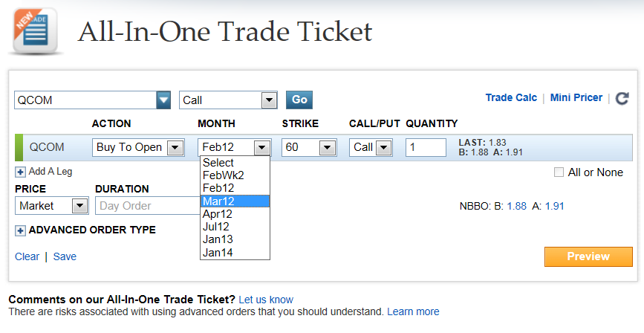The image size is (644, 333).
Task: Open the QCOM symbol dropdown arrow
Action: point(163,100)
